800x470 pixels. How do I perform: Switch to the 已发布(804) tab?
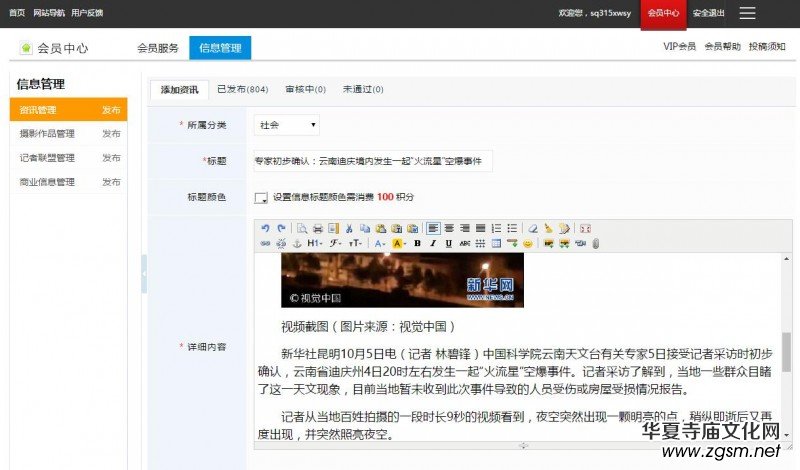(242, 89)
